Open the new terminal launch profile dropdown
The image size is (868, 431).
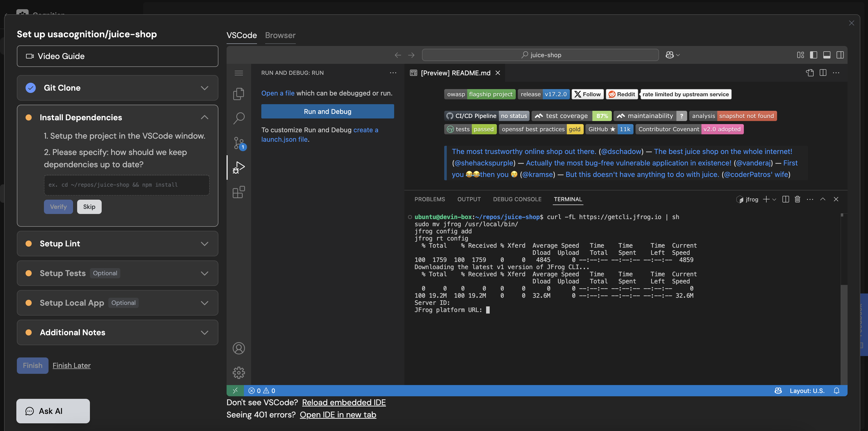click(x=774, y=199)
